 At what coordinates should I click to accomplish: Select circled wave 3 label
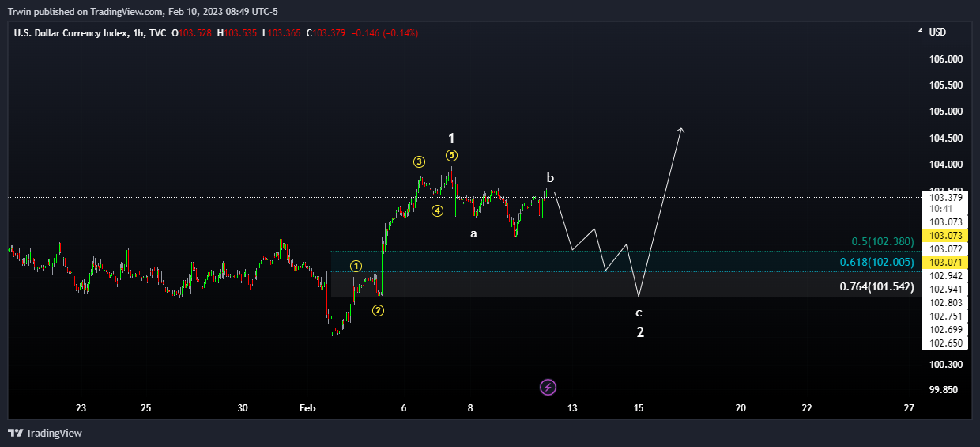[x=419, y=161]
